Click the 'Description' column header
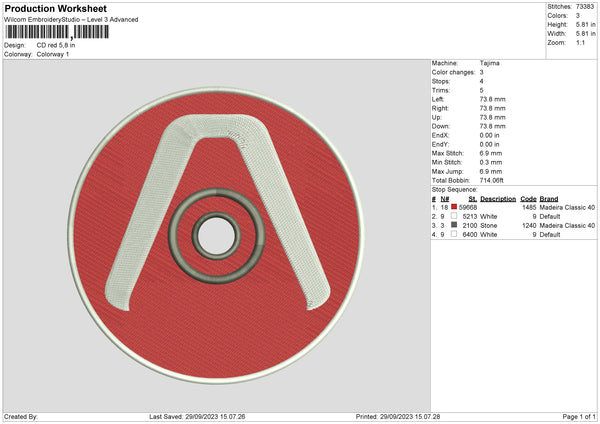Viewport: 600px width, 424px height. [x=498, y=199]
